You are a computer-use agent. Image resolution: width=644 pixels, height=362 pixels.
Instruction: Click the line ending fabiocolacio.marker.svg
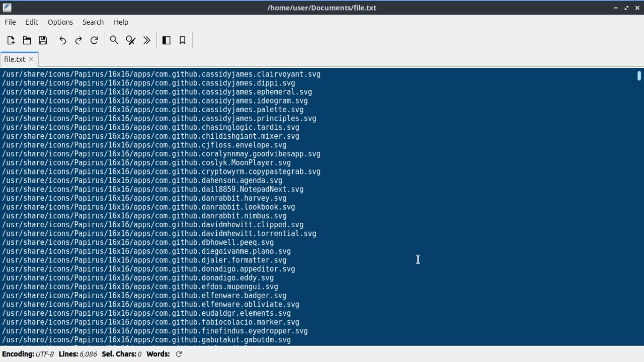[x=150, y=322]
